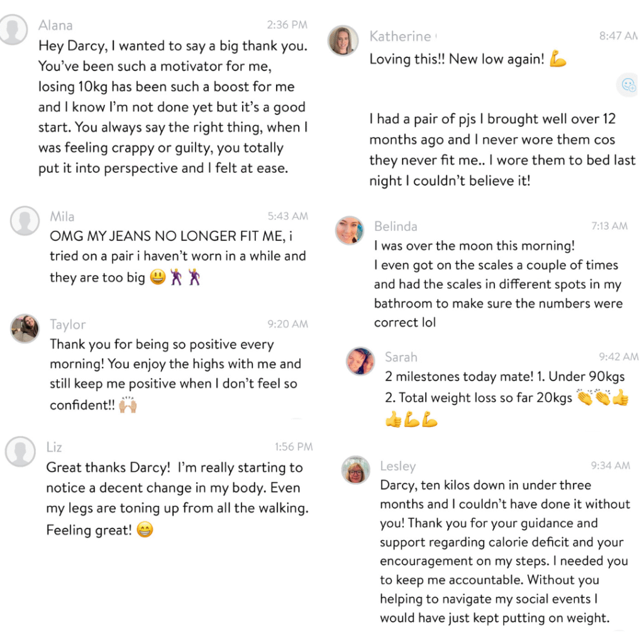
Task: Click the Katherine sender name
Action: 400,36
